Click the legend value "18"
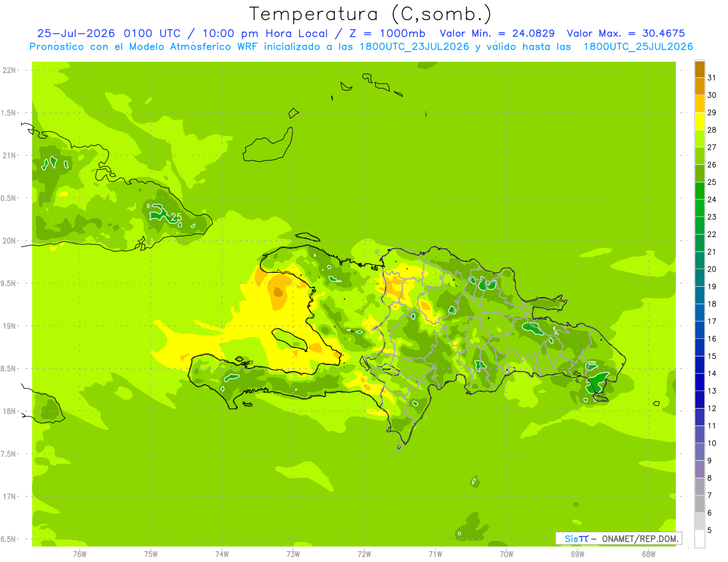This screenshot has height=562, width=728. [712, 304]
